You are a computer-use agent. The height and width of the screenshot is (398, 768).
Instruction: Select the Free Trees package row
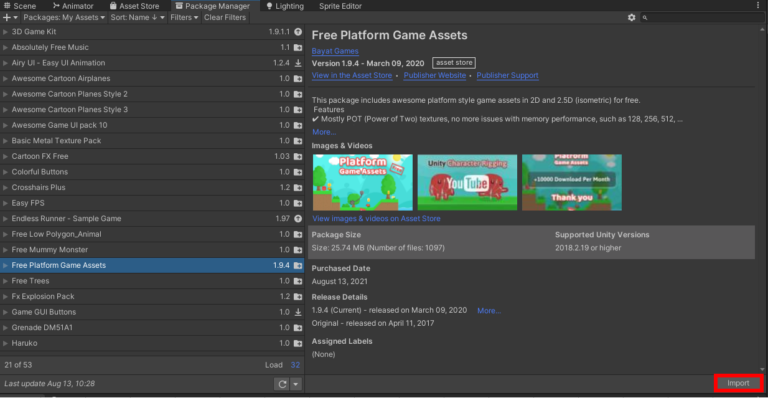(x=152, y=281)
